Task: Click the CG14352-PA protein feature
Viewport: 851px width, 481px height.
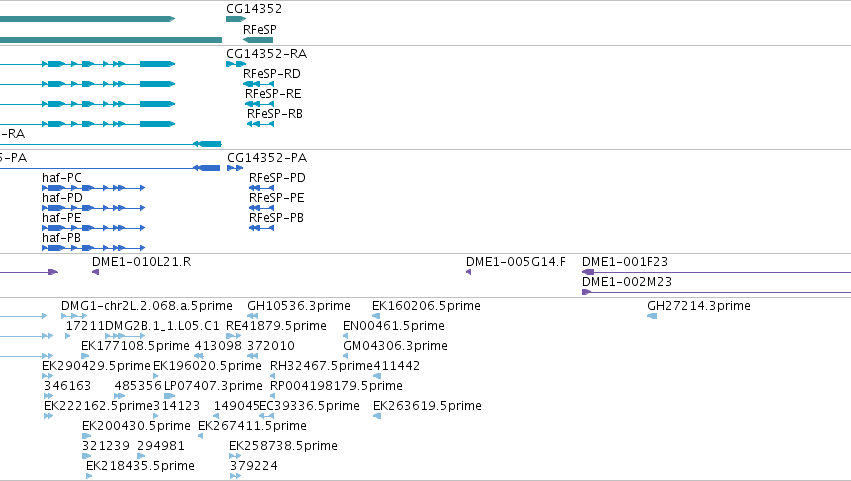Action: click(235, 168)
